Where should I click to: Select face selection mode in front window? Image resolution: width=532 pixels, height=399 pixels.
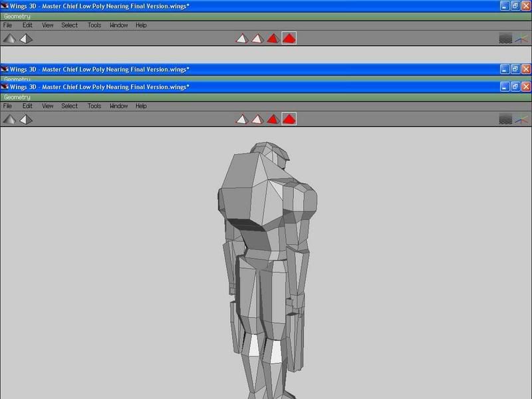[273, 119]
